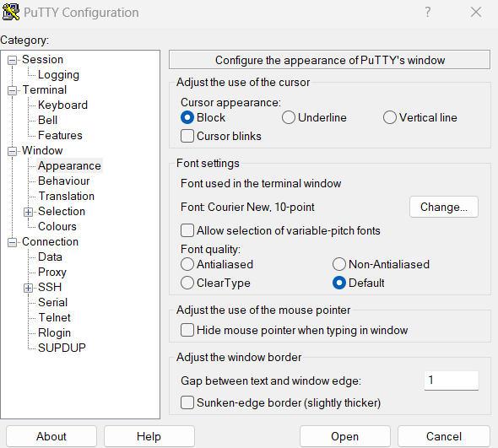Expand the SSH tree node
The width and height of the screenshot is (498, 448).
click(x=28, y=288)
